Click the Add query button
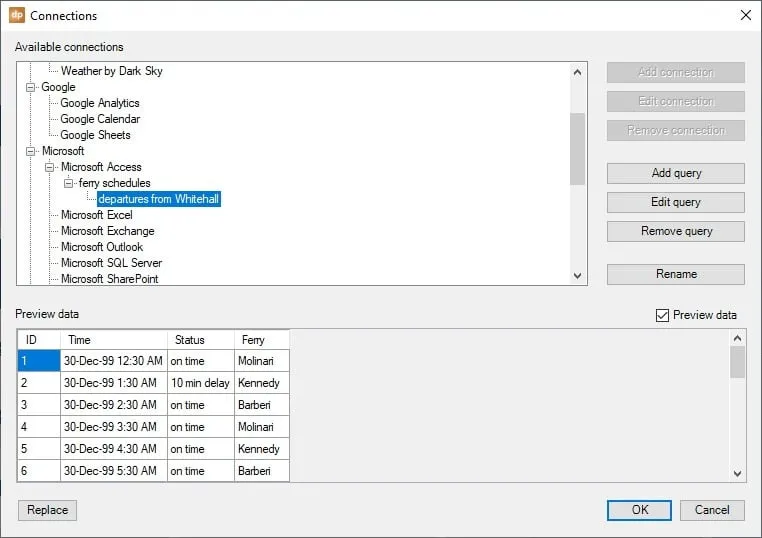 (x=675, y=173)
